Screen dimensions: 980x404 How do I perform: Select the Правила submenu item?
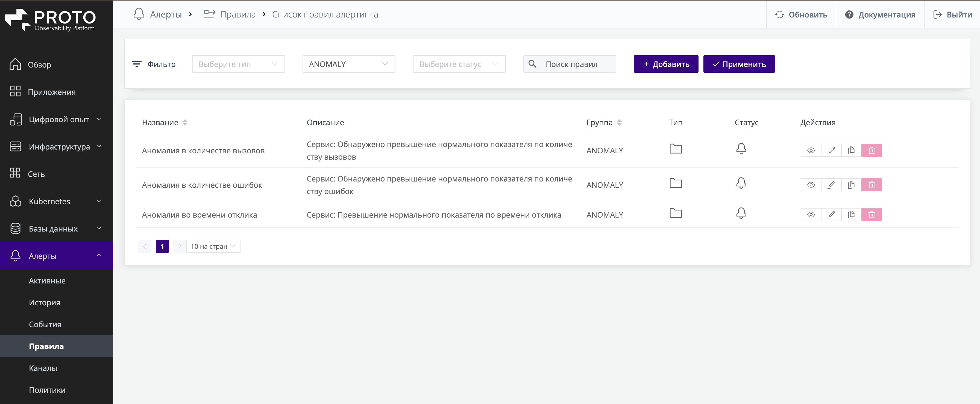(x=56, y=346)
